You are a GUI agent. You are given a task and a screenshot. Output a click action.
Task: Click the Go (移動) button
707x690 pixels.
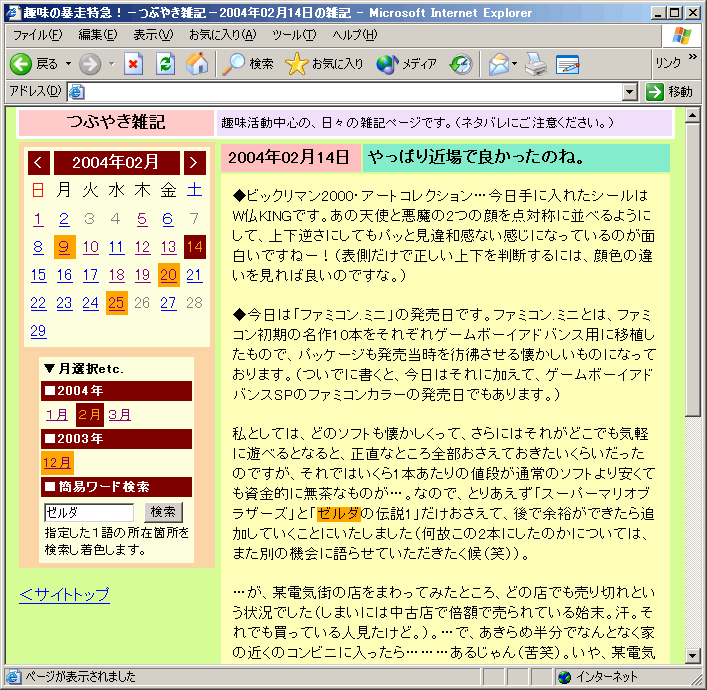tap(669, 92)
